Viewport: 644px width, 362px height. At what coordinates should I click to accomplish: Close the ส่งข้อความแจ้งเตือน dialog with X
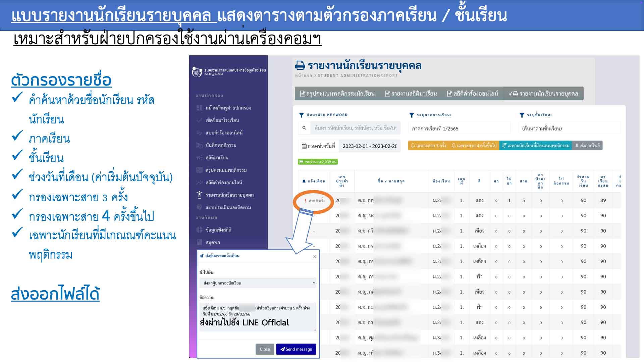pyautogui.click(x=314, y=257)
